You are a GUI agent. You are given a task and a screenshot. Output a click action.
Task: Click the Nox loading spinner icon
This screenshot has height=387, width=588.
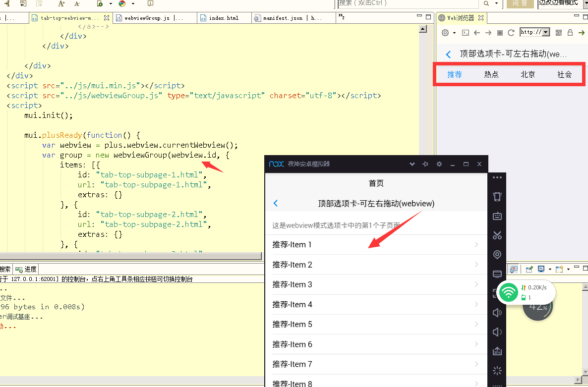coord(497,371)
